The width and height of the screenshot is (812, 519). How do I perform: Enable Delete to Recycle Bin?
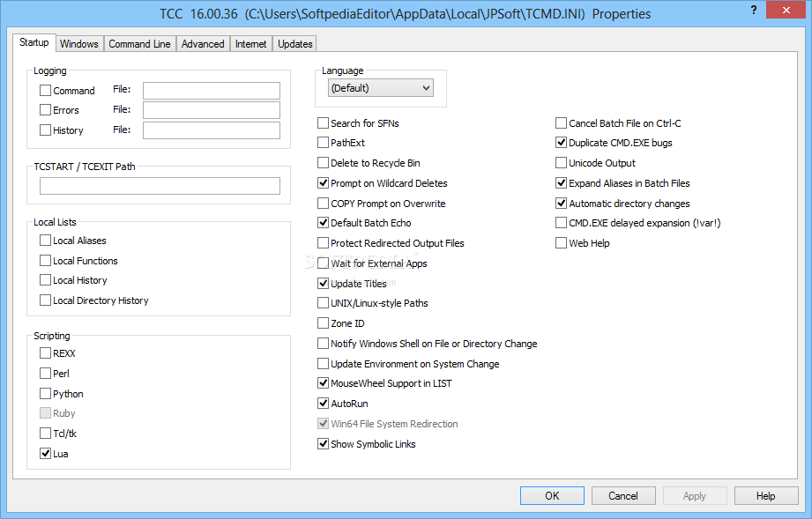pos(324,163)
